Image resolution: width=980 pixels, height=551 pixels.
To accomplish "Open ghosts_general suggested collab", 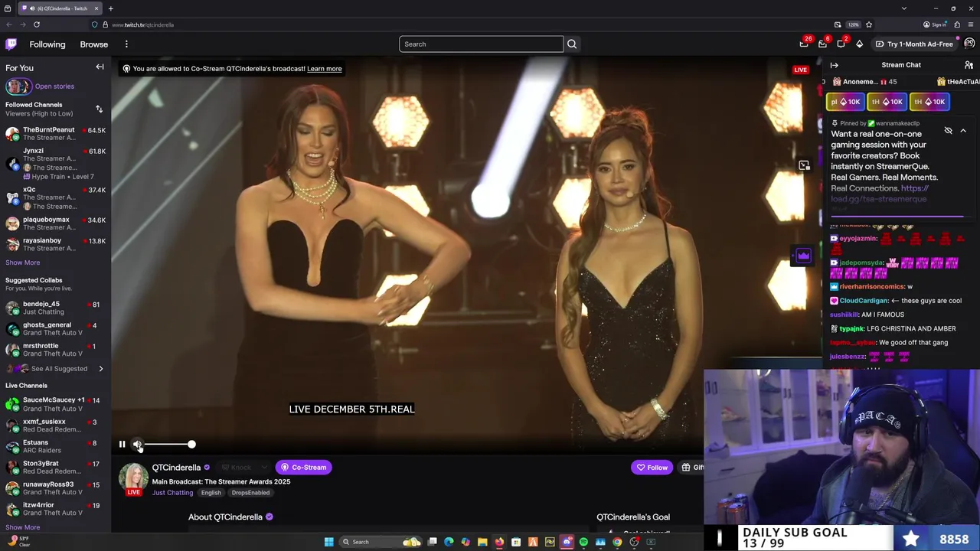I will pos(55,329).
